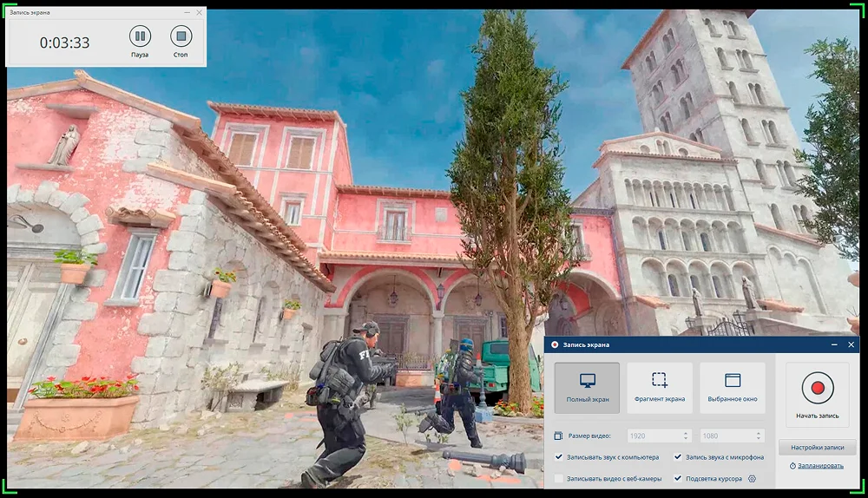
Task: Disable Запись звука с микрофона checkbox
Action: (x=678, y=457)
